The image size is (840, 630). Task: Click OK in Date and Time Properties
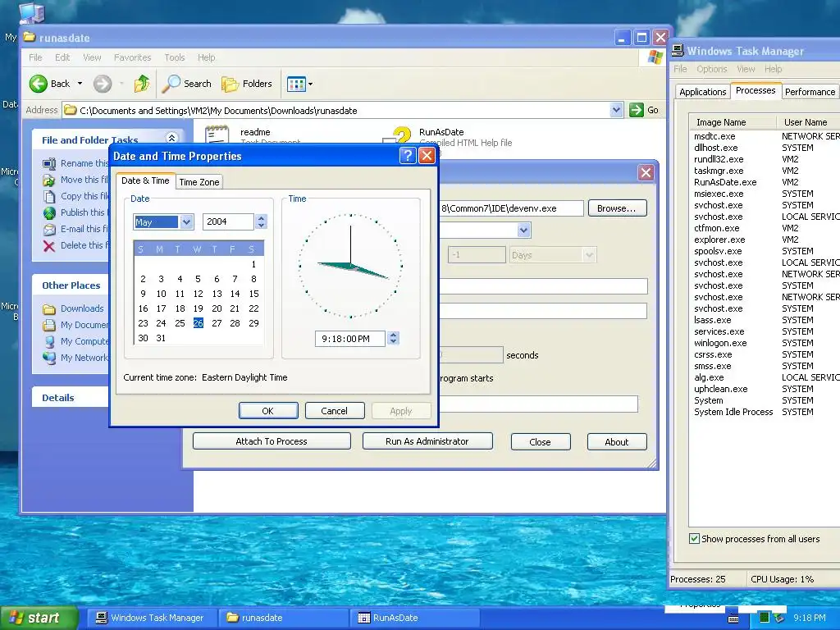coord(268,411)
